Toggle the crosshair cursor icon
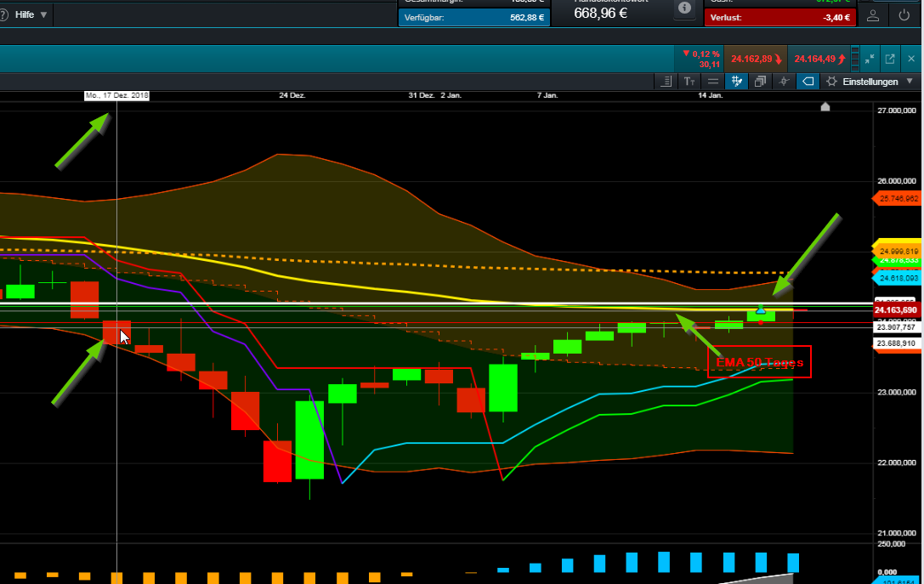This screenshot has height=584, width=924. click(784, 82)
